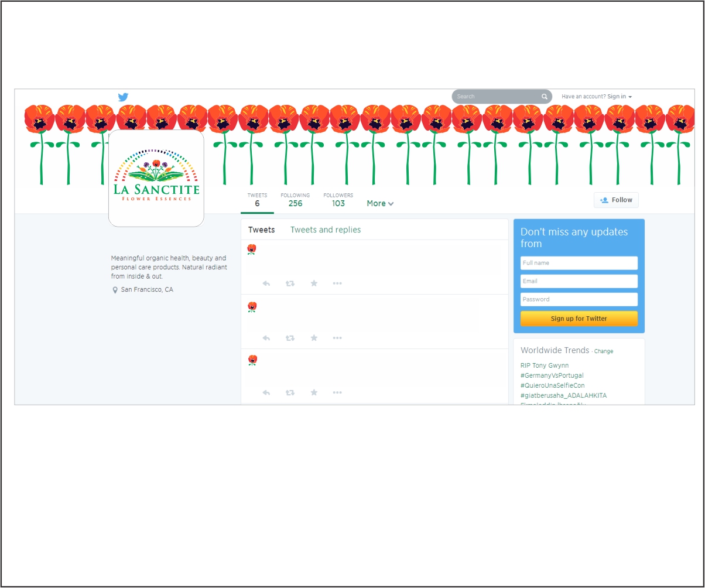Open RIP Tony Gwynn trend
Viewport: 705px width, 588px height.
(x=545, y=365)
